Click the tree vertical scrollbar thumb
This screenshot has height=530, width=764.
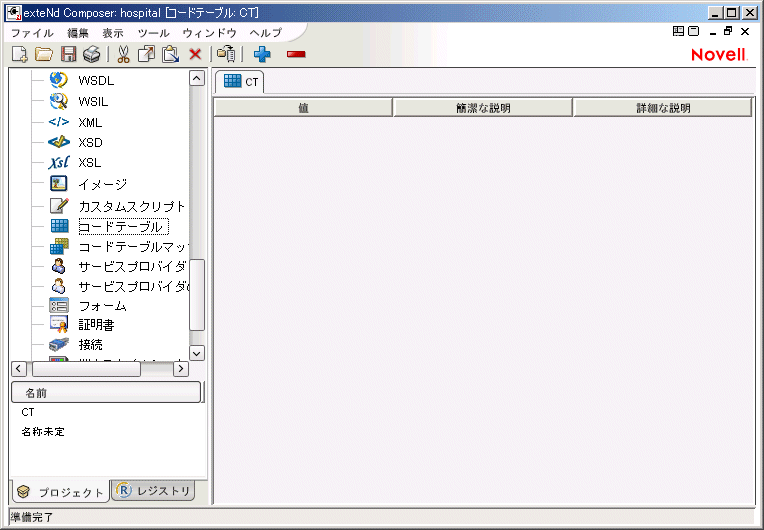[197, 295]
